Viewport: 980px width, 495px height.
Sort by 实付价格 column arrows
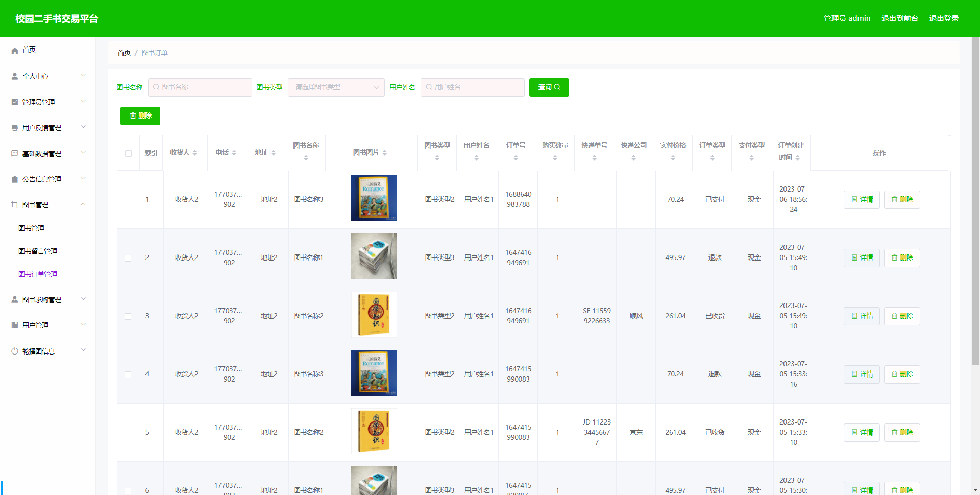pos(673,158)
